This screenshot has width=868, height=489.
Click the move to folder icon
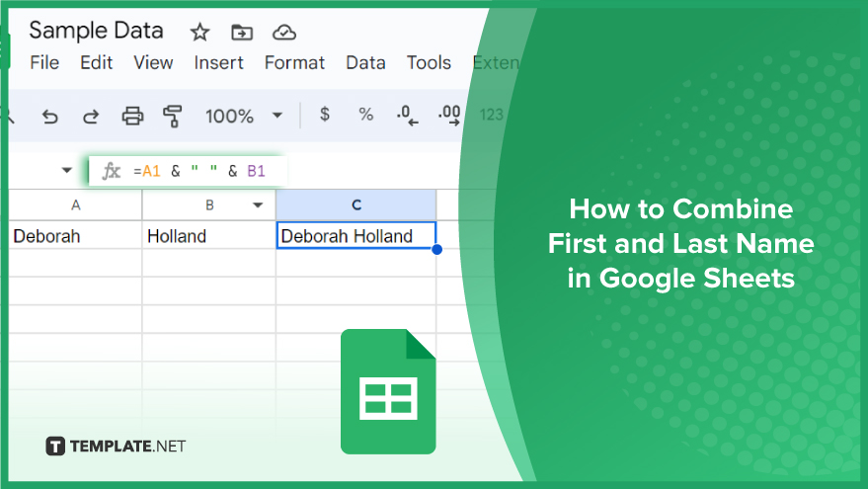pyautogui.click(x=242, y=33)
